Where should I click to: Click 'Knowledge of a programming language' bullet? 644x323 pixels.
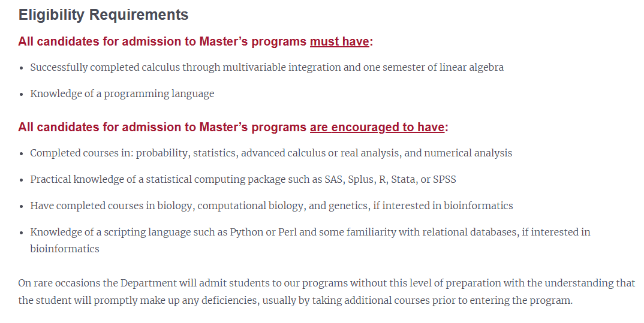(x=122, y=93)
